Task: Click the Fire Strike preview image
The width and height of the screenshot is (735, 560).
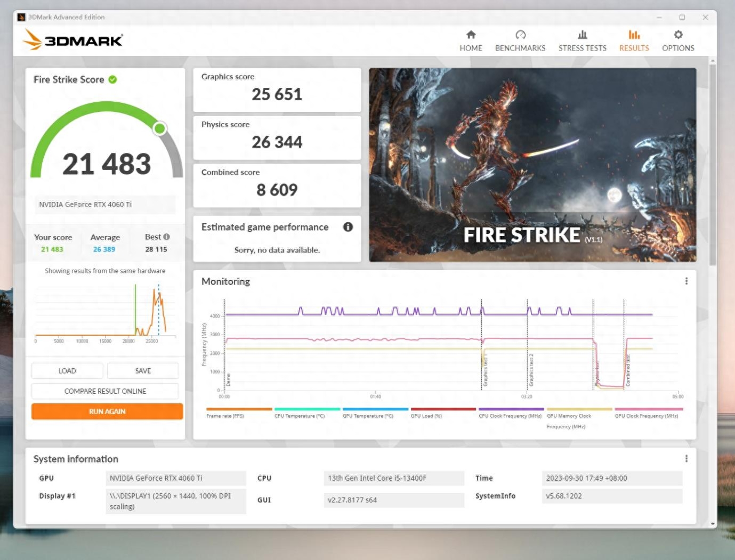Action: (x=532, y=165)
